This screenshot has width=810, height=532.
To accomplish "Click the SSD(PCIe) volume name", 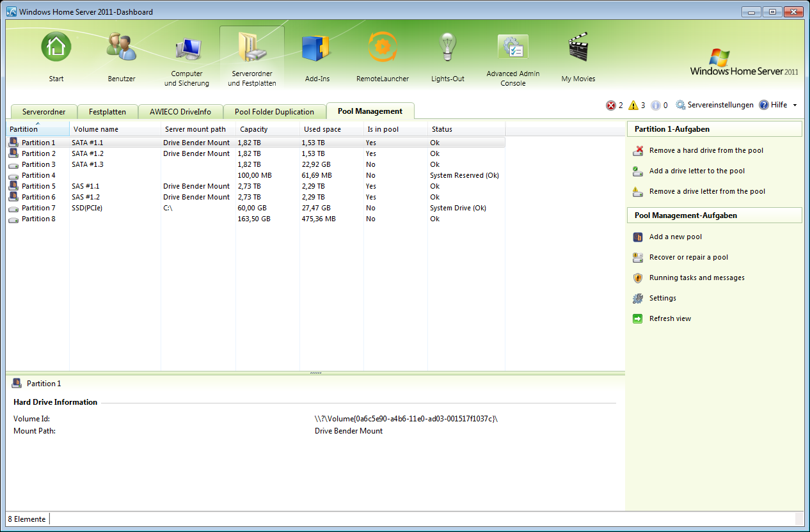I will point(87,208).
